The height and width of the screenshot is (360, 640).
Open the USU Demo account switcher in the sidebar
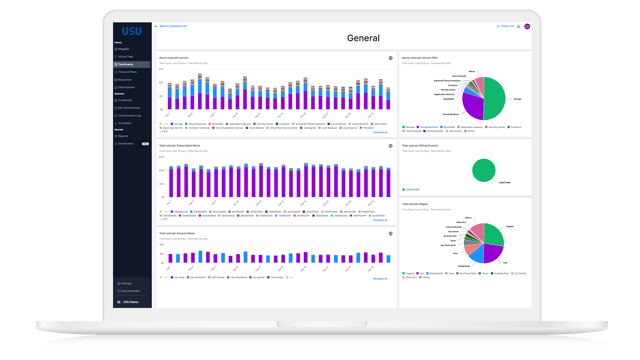131,302
